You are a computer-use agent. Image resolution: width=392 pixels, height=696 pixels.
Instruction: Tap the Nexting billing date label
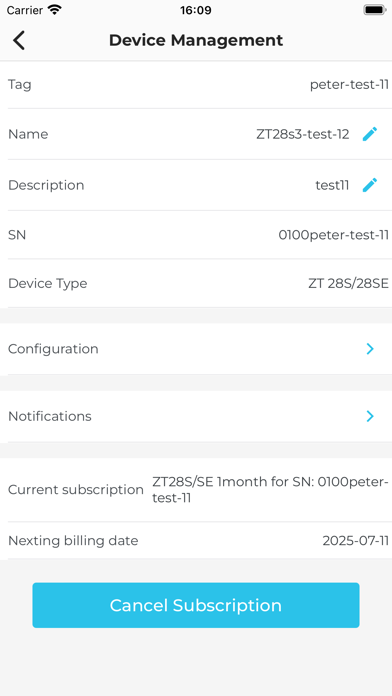[73, 541]
